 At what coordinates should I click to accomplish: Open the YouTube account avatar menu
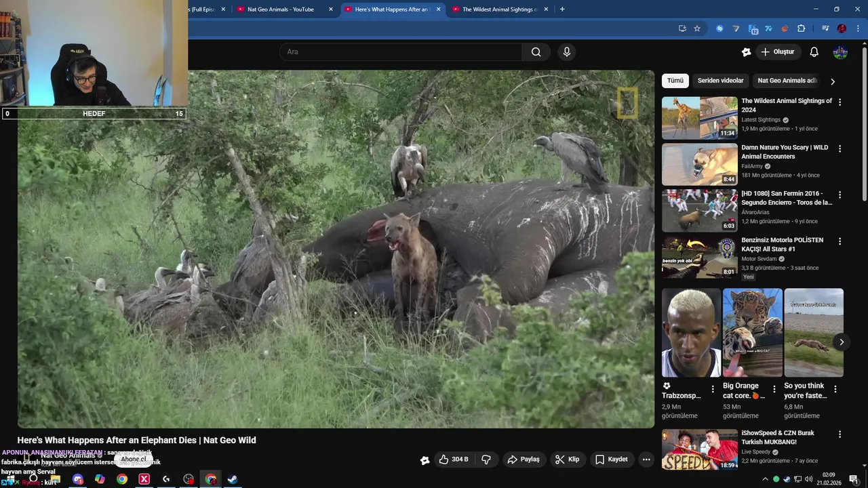coord(840,52)
